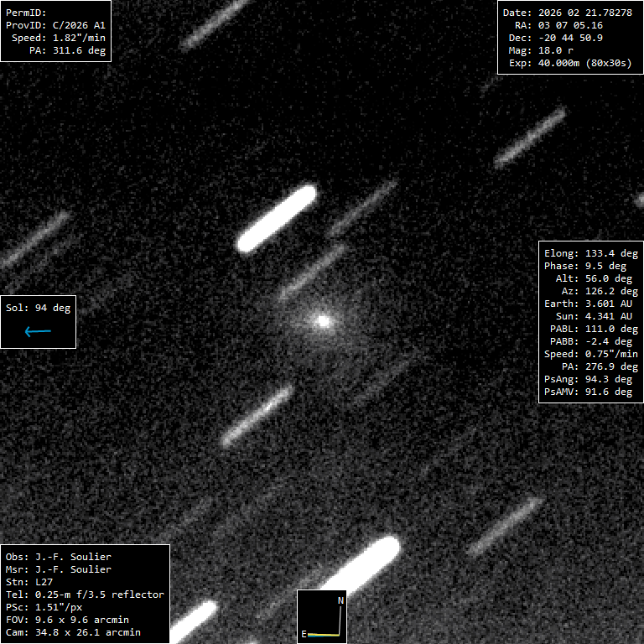The width and height of the screenshot is (644, 644).
Task: Click the Elong 133.4 deg entry
Action: (x=591, y=253)
